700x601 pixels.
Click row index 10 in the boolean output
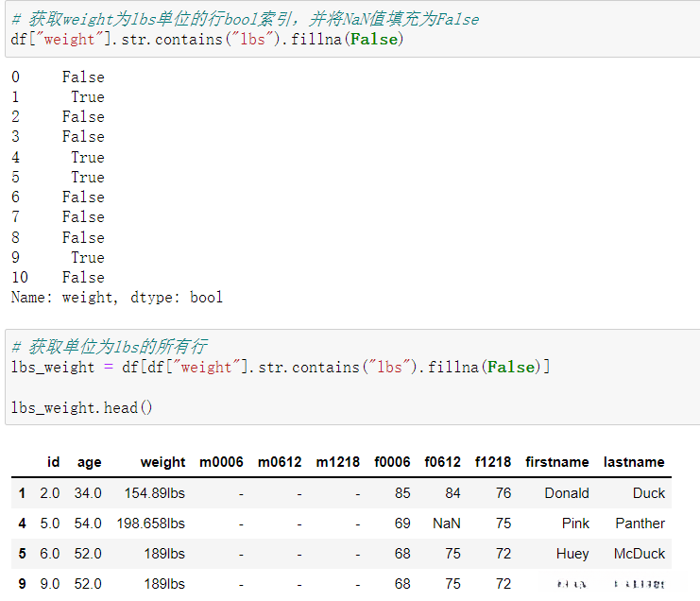[20, 277]
